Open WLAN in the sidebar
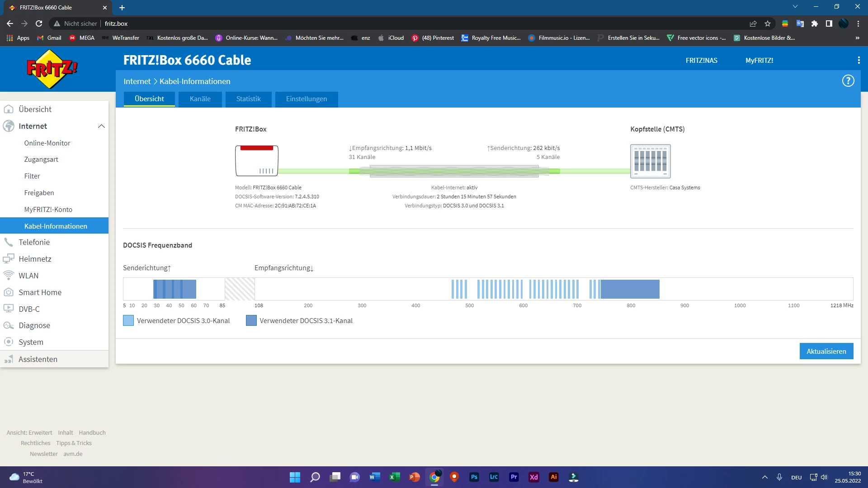This screenshot has width=868, height=488. point(28,276)
